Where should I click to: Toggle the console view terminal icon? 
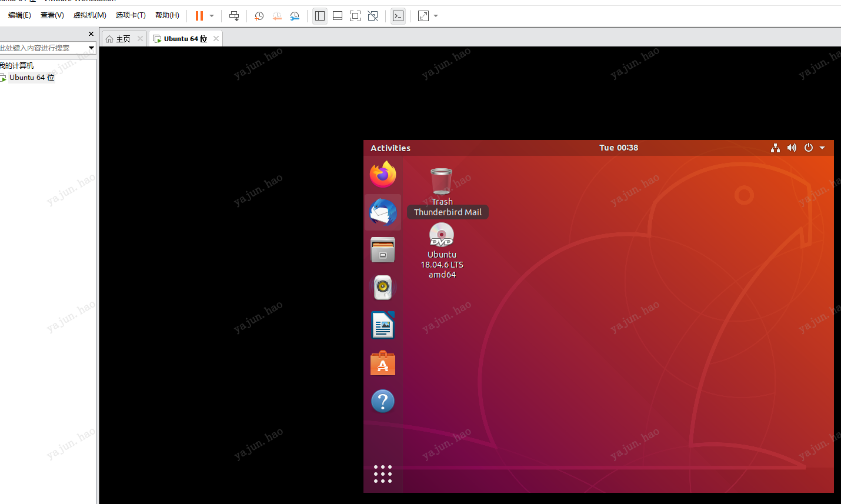[x=398, y=16]
